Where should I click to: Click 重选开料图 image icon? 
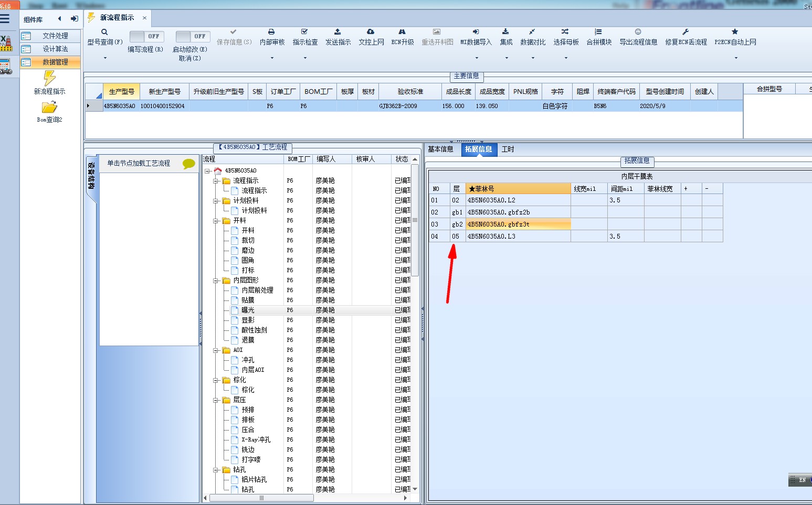pyautogui.click(x=437, y=32)
